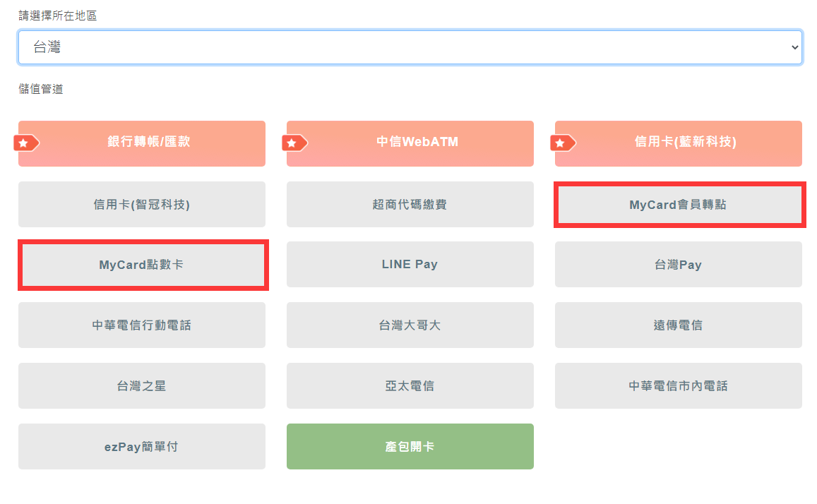Pick 中華電信行動電話 billing
Viewport: 817px width, 504px height.
pyautogui.click(x=142, y=325)
